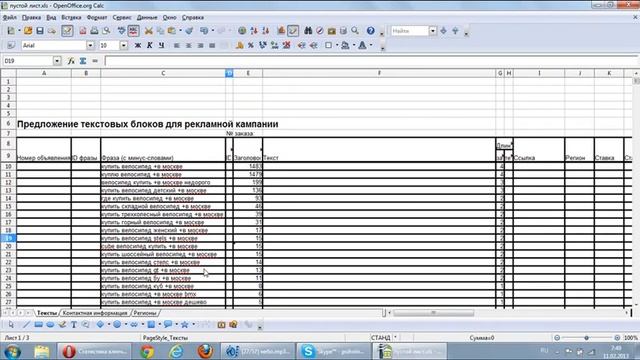This screenshot has width=640, height=360.
Task: Open the Opera taskbar button
Action: (95, 351)
